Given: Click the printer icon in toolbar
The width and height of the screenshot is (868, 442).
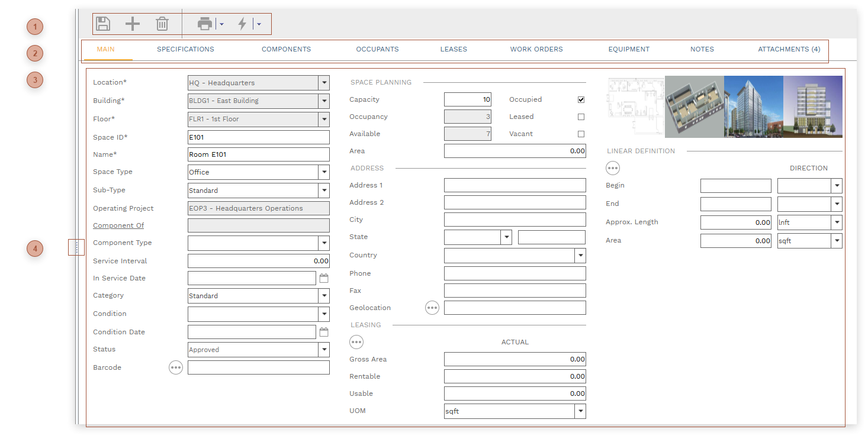Looking at the screenshot, I should coord(205,24).
